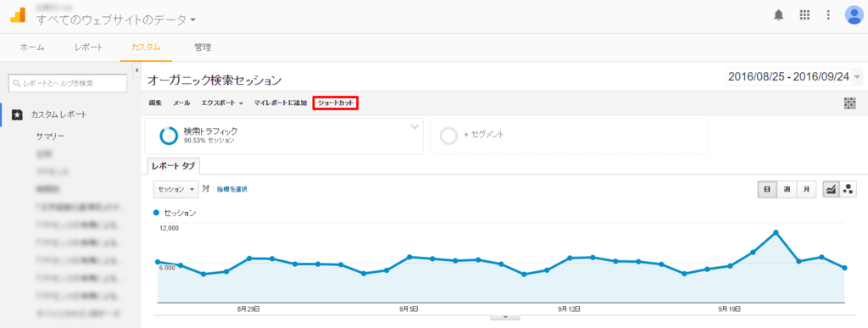Open サマリー in the sidebar
This screenshot has height=328, width=868.
pyautogui.click(x=50, y=136)
